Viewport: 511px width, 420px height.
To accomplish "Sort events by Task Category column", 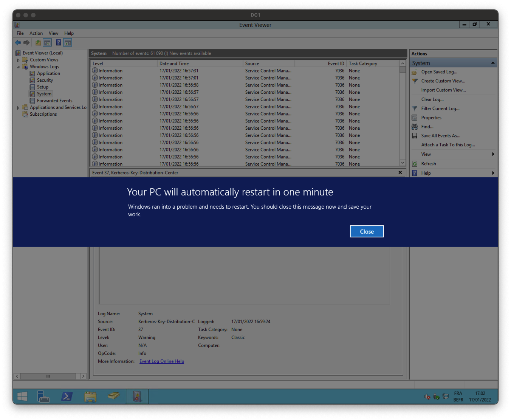I will (373, 64).
